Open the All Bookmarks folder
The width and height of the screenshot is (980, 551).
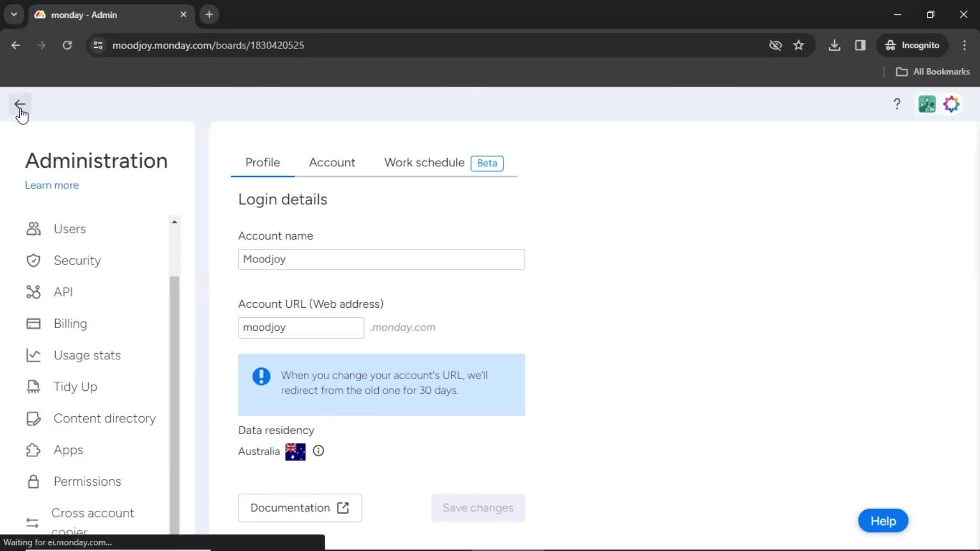pyautogui.click(x=933, y=72)
